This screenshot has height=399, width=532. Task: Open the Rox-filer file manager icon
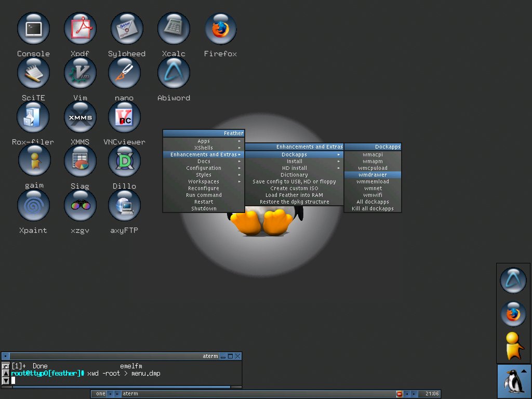coord(33,117)
